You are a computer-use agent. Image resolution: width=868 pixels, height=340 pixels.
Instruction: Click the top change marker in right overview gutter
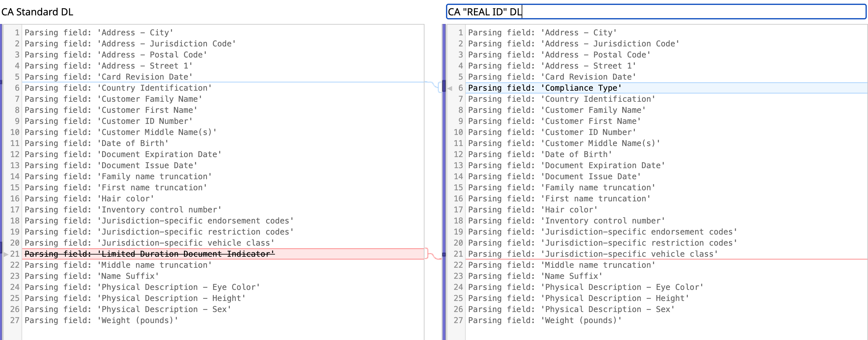coord(444,86)
